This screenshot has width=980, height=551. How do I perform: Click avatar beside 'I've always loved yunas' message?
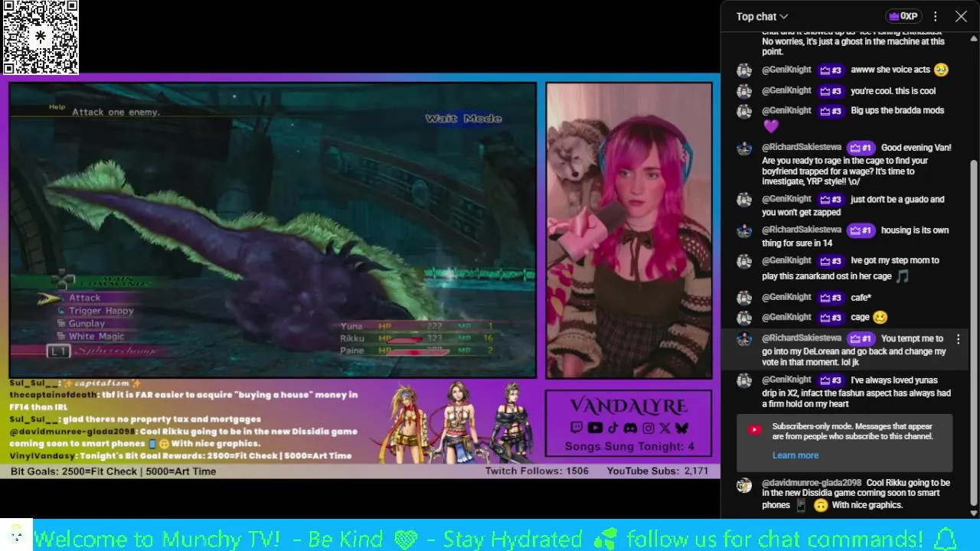(x=743, y=380)
